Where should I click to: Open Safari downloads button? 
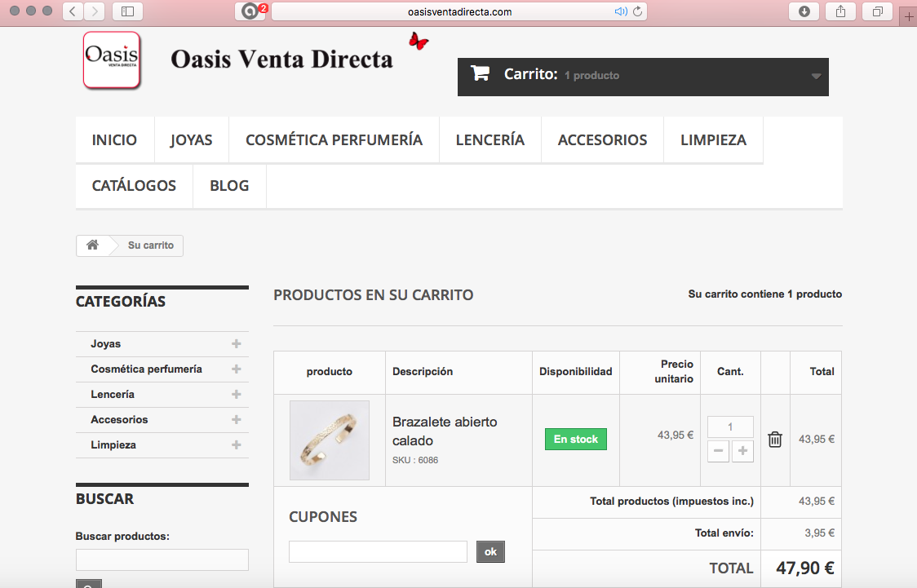[804, 11]
